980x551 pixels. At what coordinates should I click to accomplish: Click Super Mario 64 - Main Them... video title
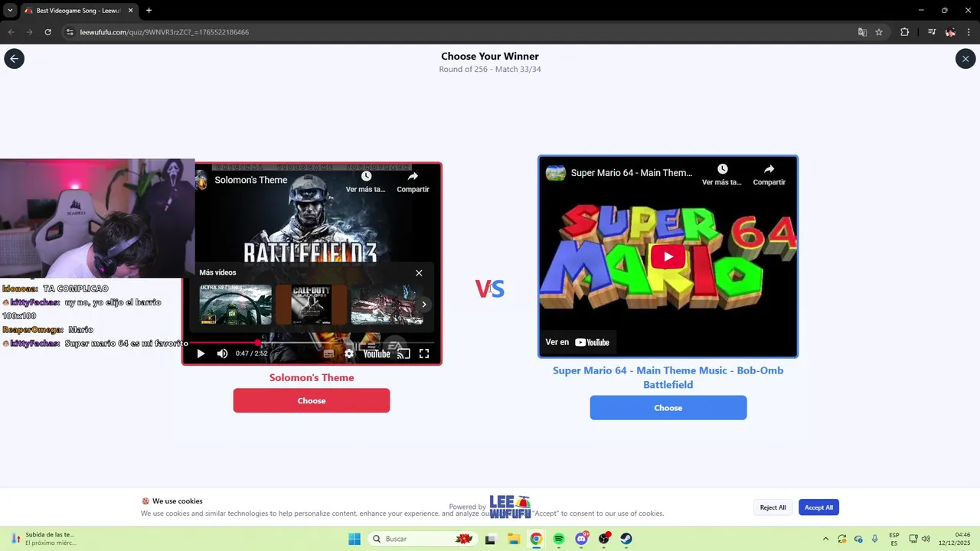pos(632,173)
